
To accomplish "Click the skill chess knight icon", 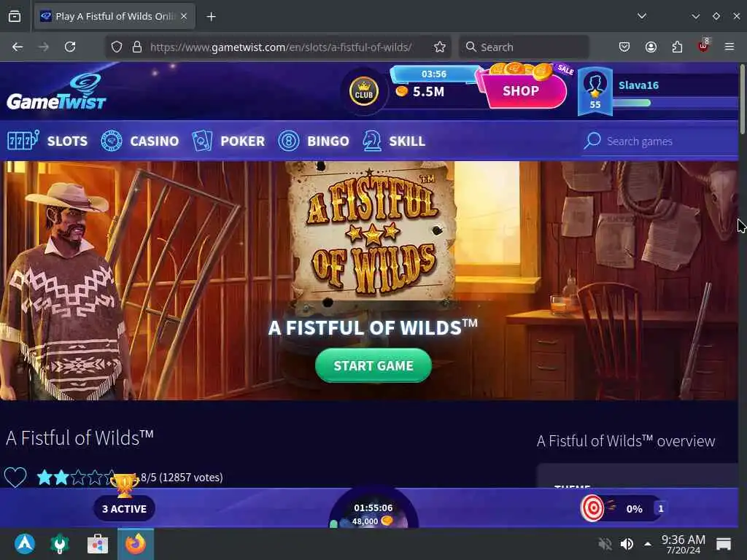I will 371,141.
